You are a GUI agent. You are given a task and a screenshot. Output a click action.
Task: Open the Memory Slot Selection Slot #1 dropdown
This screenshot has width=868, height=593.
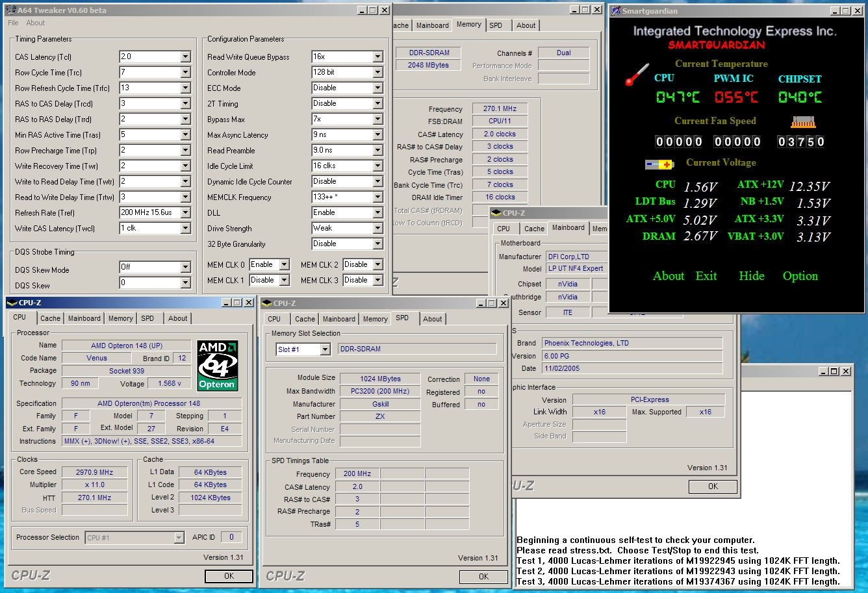(x=325, y=349)
